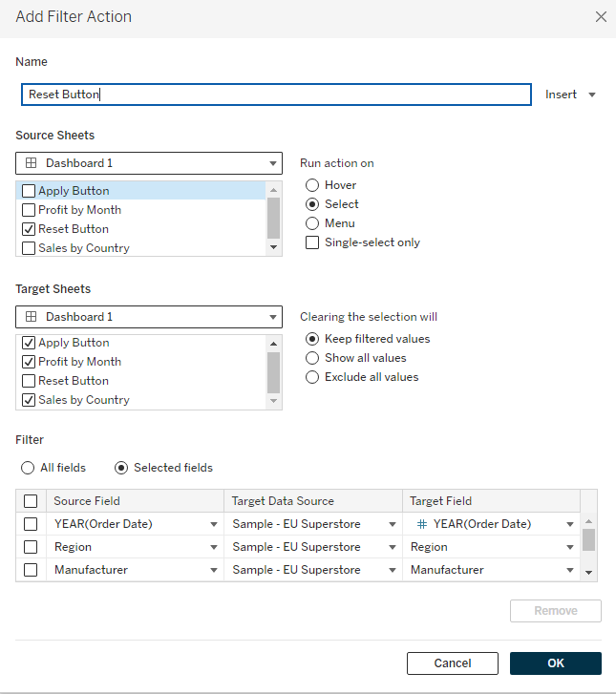Open the Insert dropdown arrow

point(592,95)
